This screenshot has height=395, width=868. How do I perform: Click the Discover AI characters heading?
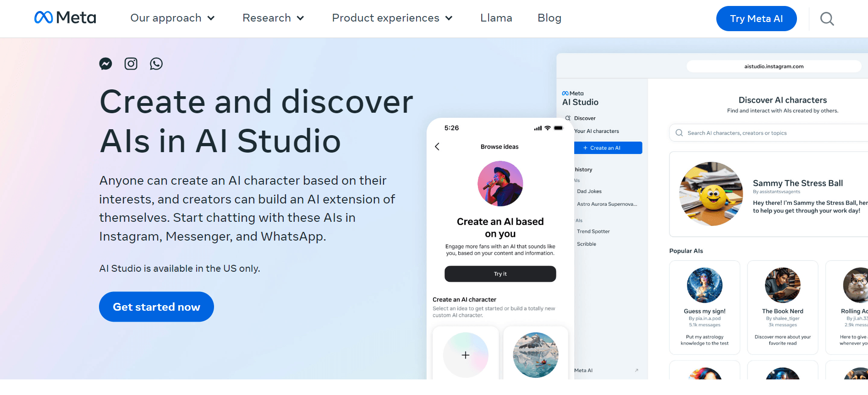[x=783, y=100]
